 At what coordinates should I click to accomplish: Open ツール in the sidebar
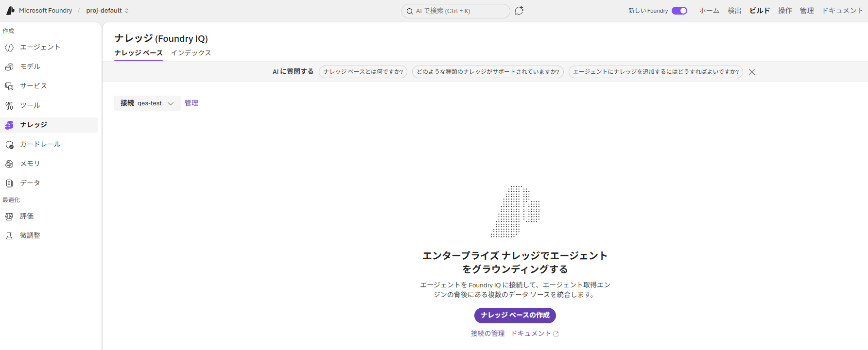click(x=49, y=106)
